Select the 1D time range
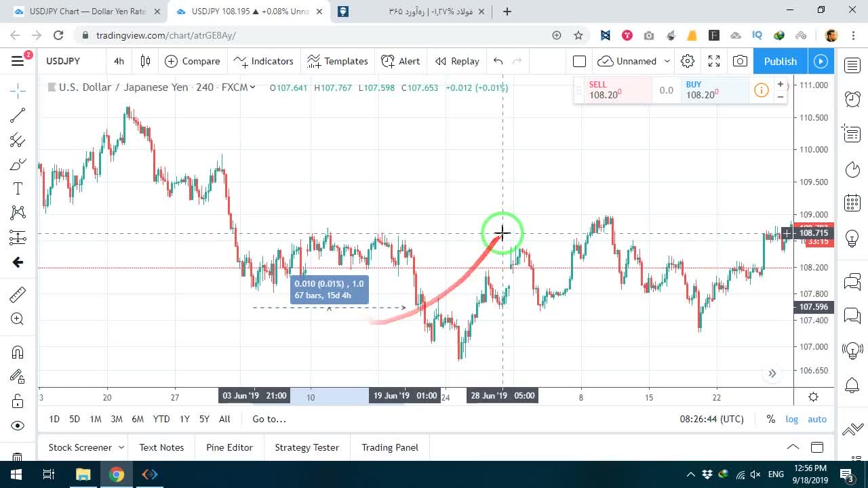The width and height of the screenshot is (868, 488). pyautogui.click(x=54, y=419)
